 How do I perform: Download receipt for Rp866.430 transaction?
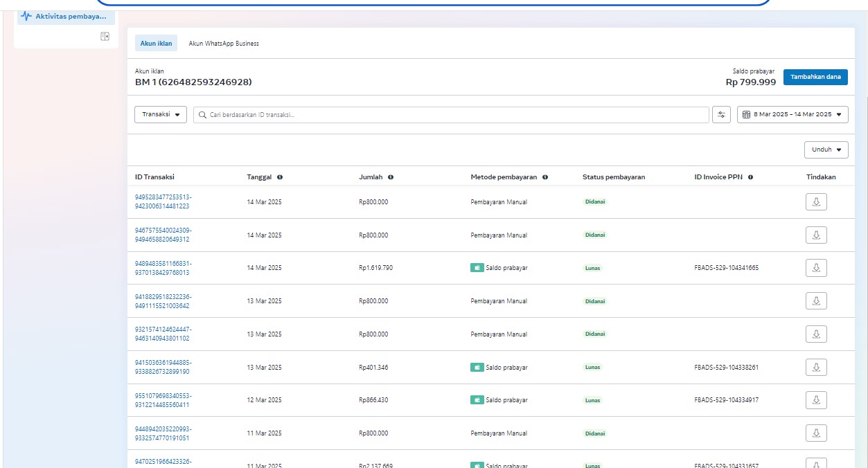(x=816, y=400)
